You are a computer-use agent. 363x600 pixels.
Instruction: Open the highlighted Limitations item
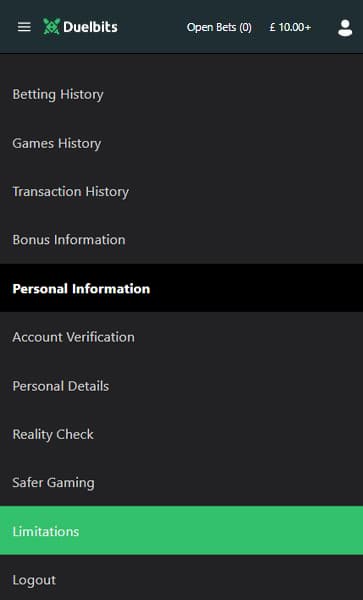point(181,531)
